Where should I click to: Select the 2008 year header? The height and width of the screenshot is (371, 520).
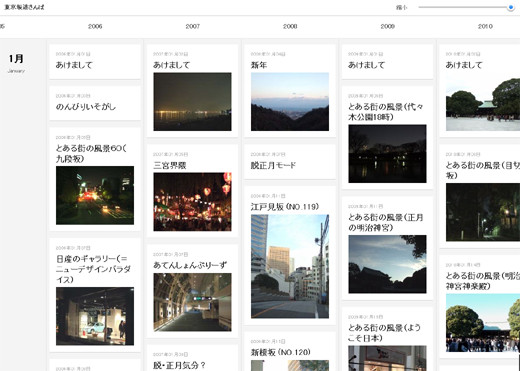[290, 26]
